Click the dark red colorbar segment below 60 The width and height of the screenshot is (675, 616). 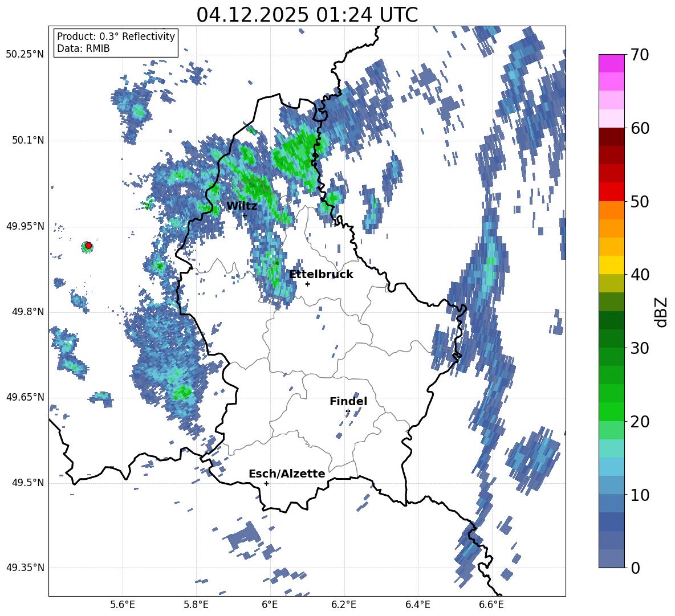611,137
